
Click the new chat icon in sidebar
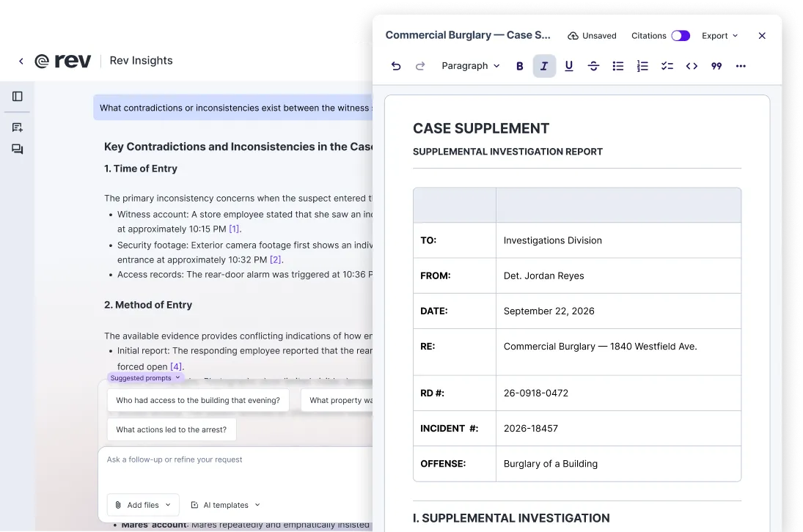click(x=18, y=128)
